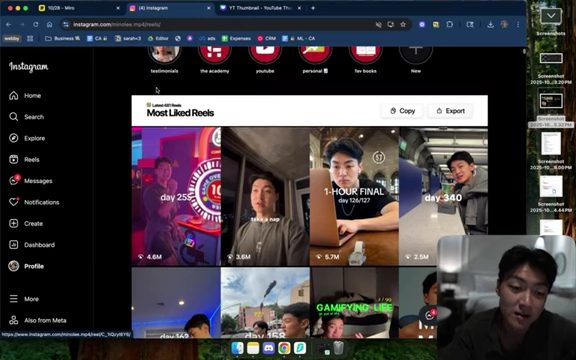The height and width of the screenshot is (360, 576).
Task: Open Notes from the Dock
Action: [253, 348]
